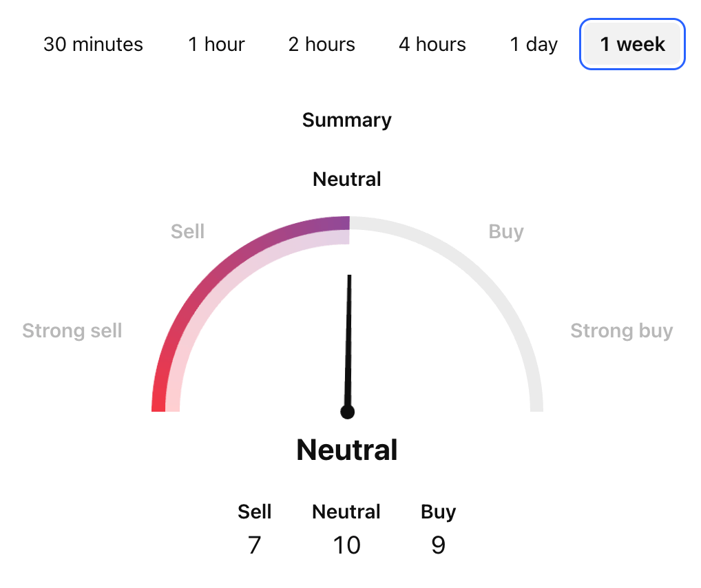The image size is (701, 588).
Task: Switch to the 1 hour timeframe
Action: (216, 44)
